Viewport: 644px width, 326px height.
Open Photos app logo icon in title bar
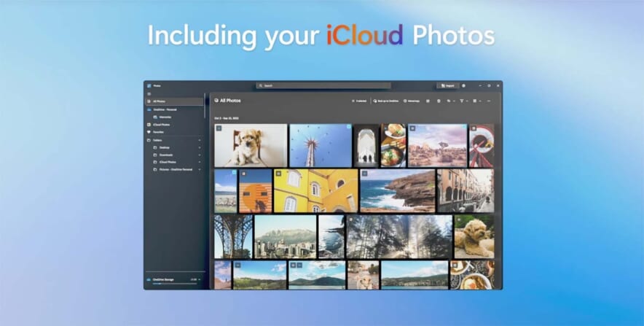(x=149, y=86)
